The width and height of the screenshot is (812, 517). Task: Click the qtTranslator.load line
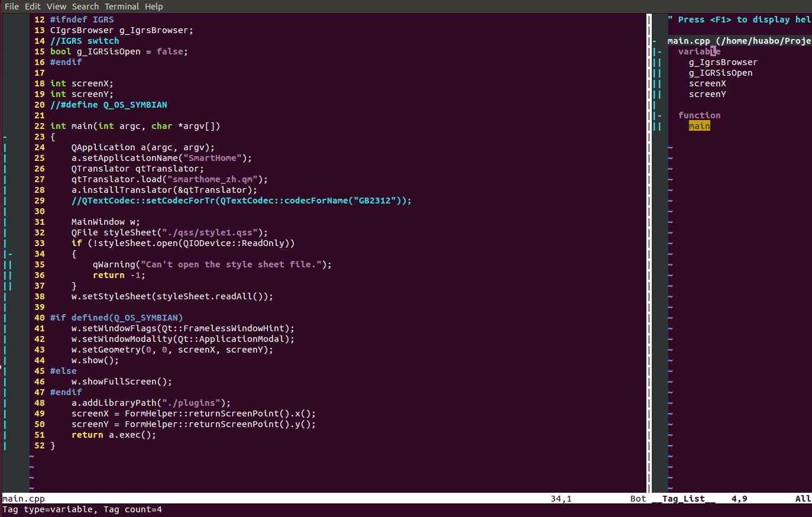coord(170,179)
